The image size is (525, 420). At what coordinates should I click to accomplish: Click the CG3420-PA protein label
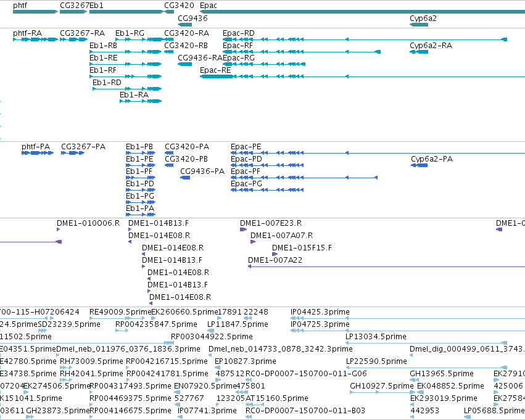(x=187, y=147)
